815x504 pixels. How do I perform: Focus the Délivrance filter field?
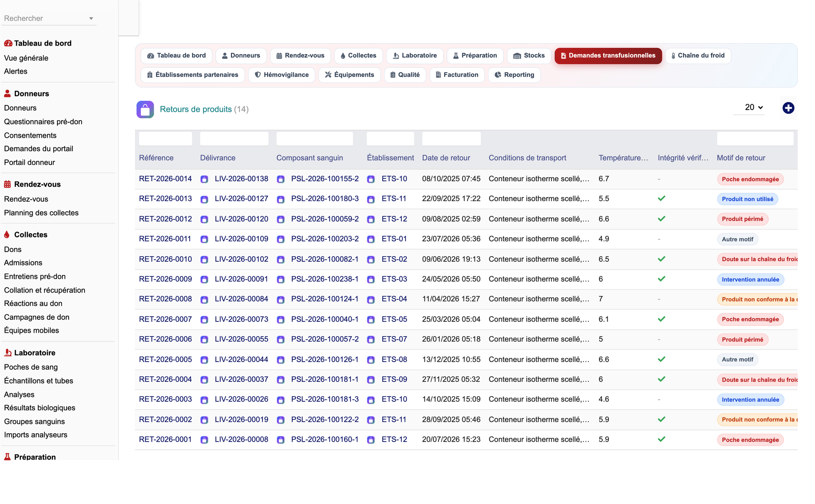pos(234,139)
